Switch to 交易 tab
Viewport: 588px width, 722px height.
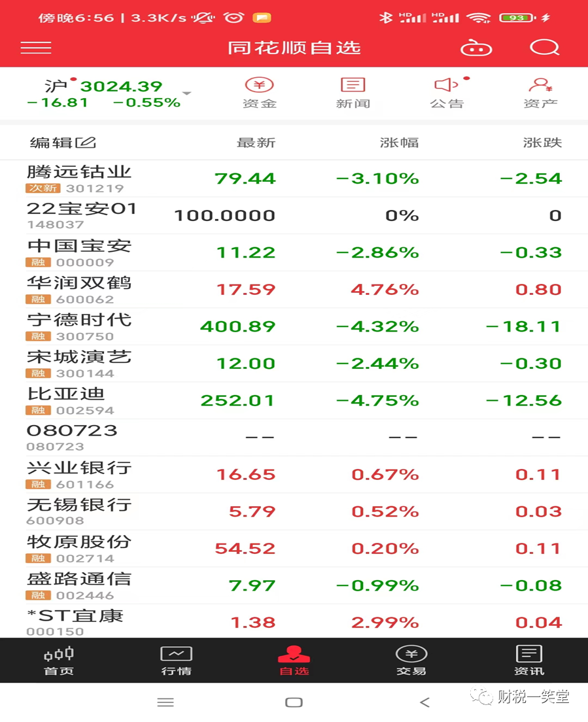pos(411,661)
